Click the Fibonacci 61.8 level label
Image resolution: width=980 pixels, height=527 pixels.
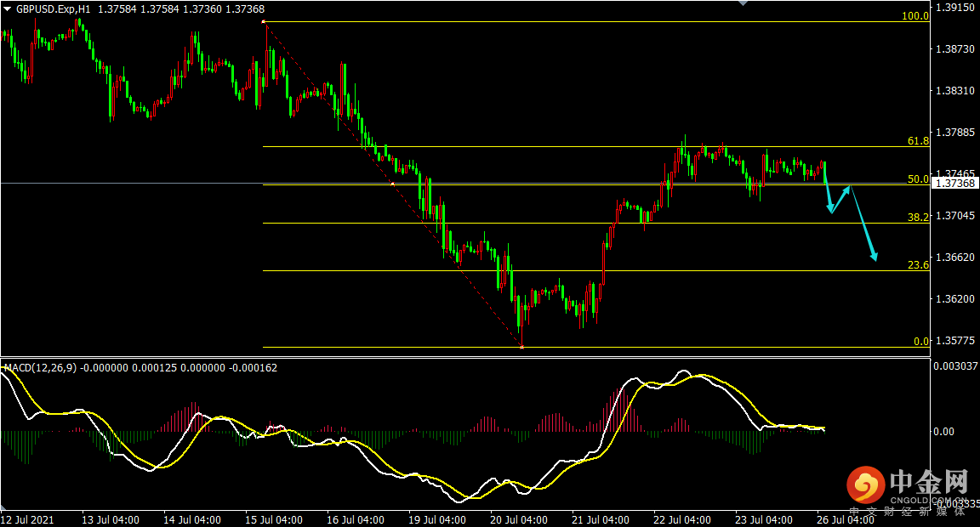[x=918, y=141]
